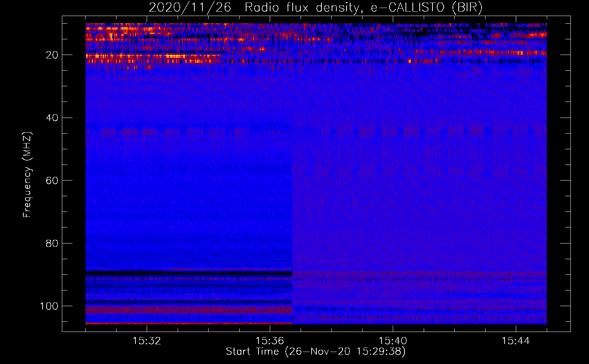
Task: Click the 60 frequency tick label
Action: tap(52, 181)
